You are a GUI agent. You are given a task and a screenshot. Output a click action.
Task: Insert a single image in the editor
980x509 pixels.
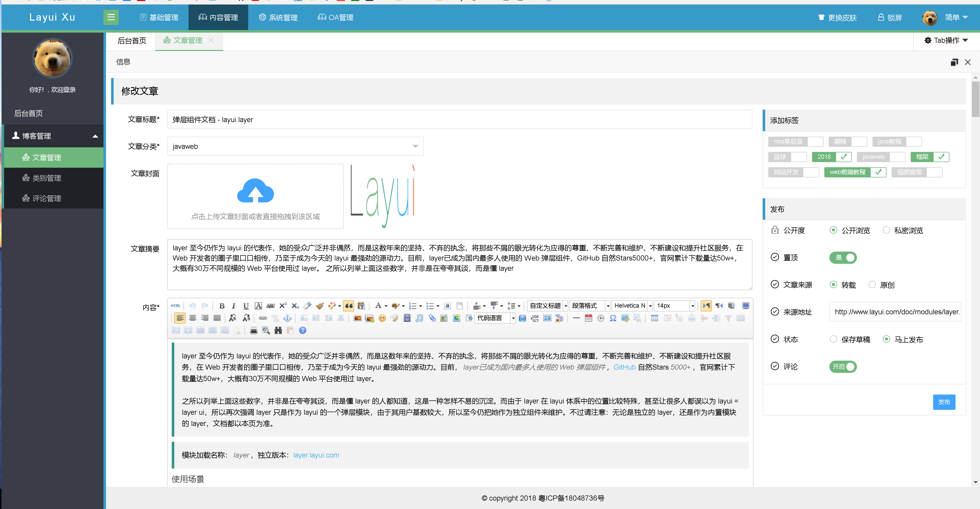pos(357,318)
